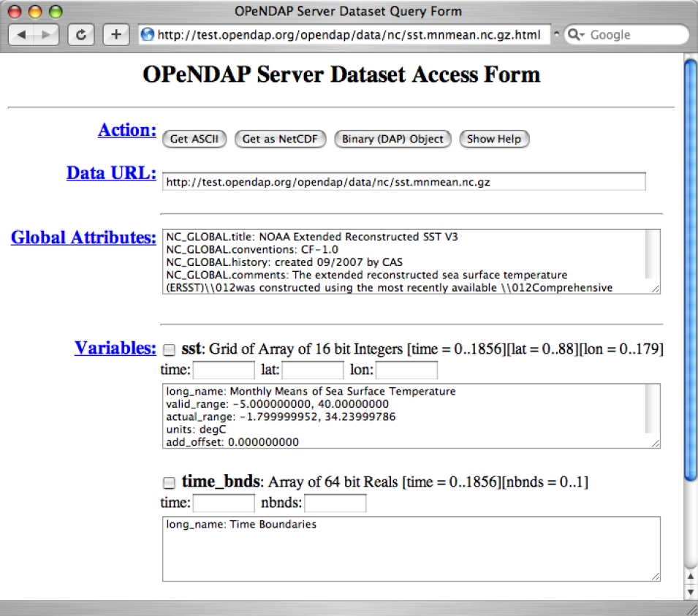Screen dimensions: 698x616
Task: Click the Global Attributes text area scrollbar
Action: (x=653, y=254)
